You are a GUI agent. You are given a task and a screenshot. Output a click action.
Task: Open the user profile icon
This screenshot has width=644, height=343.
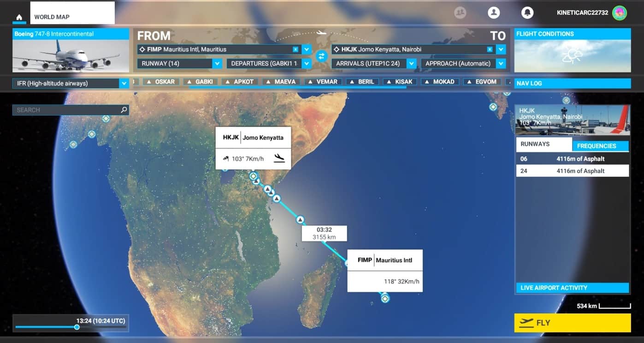(494, 12)
